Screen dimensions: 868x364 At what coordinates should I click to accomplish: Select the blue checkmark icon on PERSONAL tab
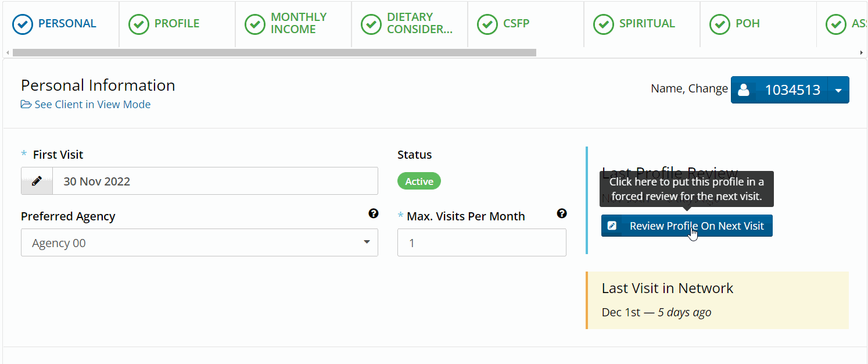click(22, 24)
